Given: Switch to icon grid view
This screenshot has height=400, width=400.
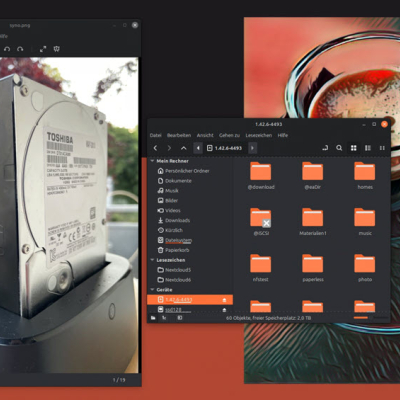Looking at the screenshot, I should click(354, 148).
